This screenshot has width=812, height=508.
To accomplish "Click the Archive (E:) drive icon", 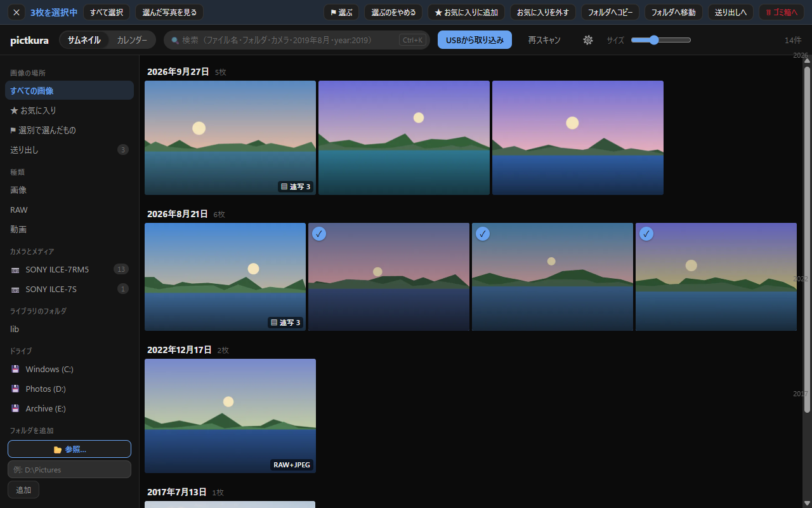I will click(x=15, y=409).
